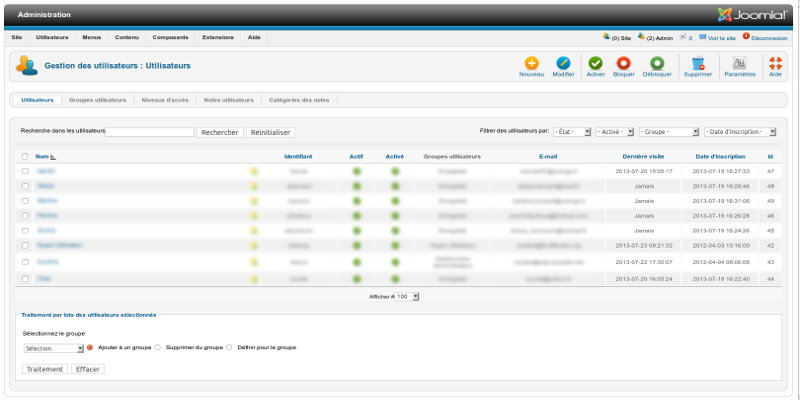Check the checkbox for user id 42
The image size is (800, 400).
[x=25, y=245]
